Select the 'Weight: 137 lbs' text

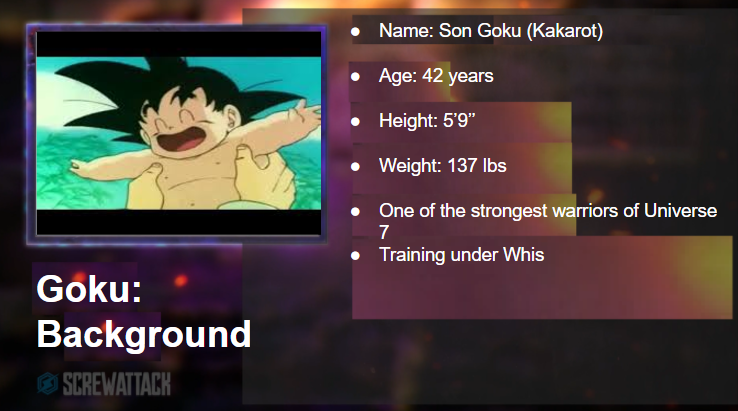(442, 166)
